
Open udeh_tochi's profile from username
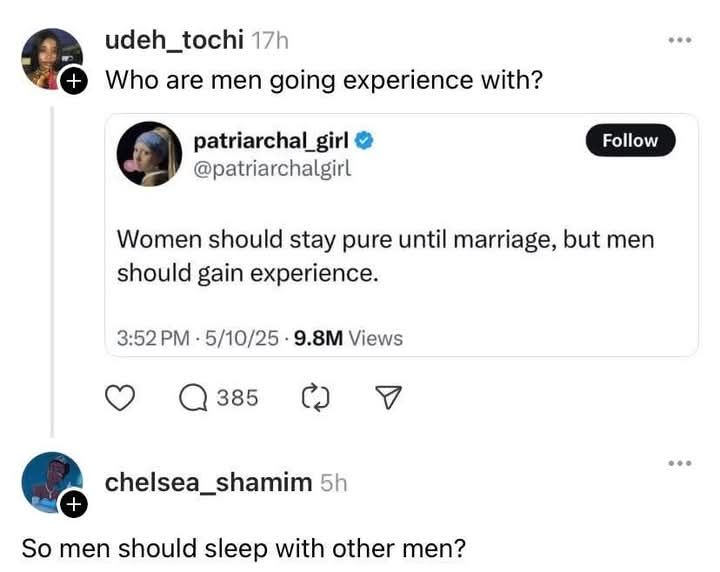click(x=174, y=40)
